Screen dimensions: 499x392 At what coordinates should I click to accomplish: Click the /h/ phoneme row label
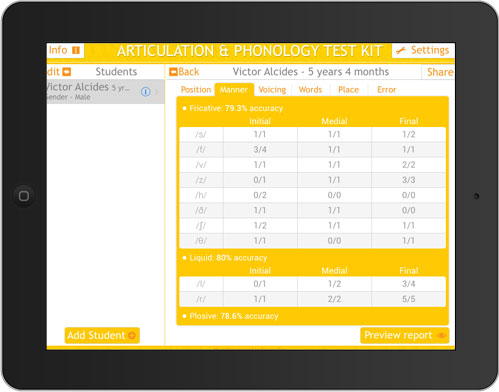pos(201,195)
